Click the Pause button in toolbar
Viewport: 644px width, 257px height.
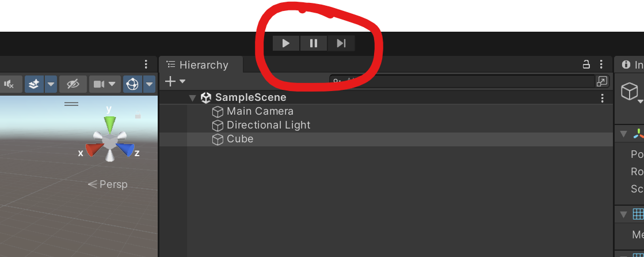[x=314, y=43]
